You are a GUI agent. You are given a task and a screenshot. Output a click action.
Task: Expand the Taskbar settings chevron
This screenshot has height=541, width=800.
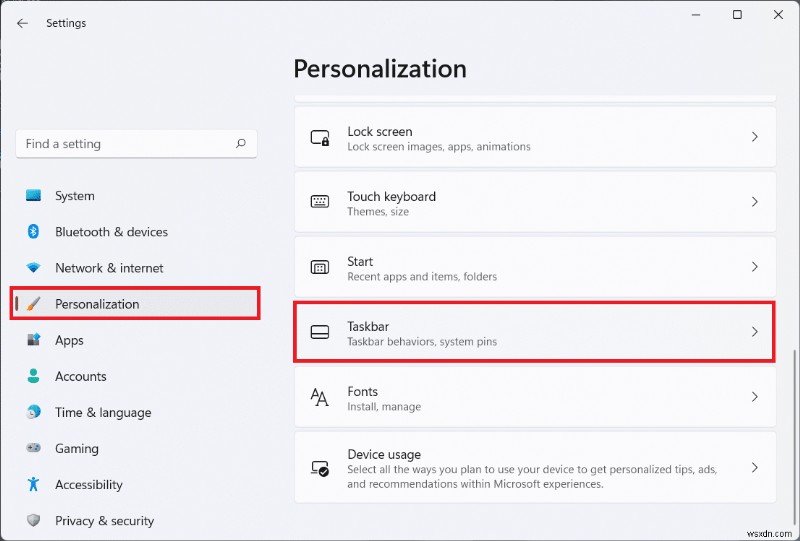coord(755,332)
